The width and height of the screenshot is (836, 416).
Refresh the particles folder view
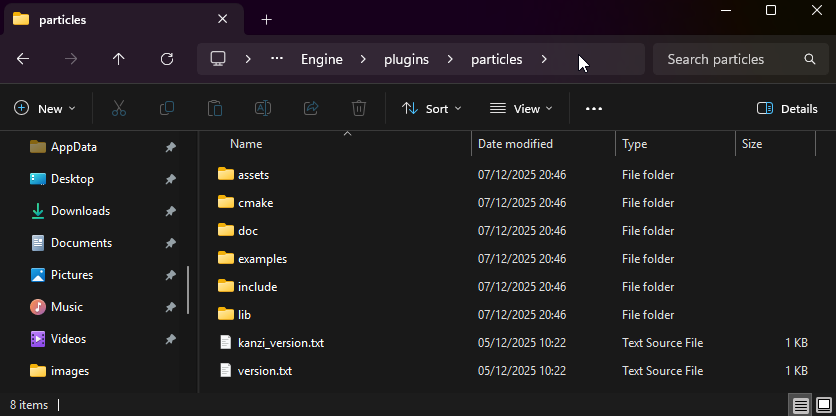pos(167,59)
